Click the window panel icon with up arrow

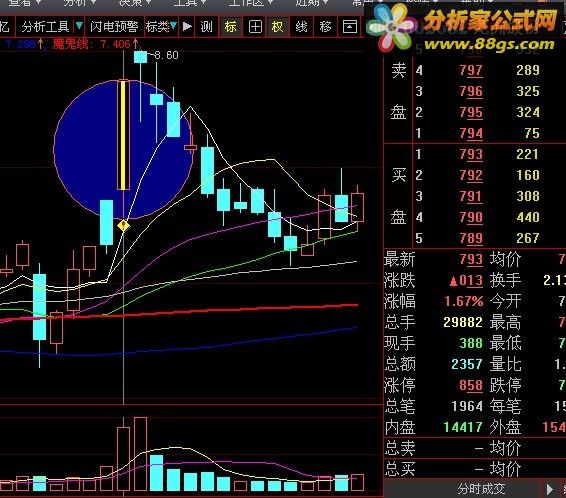click(350, 27)
